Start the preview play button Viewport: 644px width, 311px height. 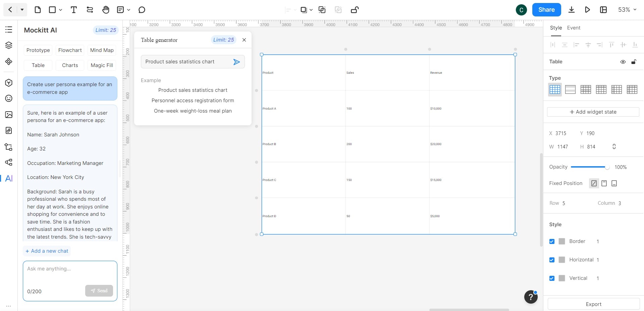587,10
